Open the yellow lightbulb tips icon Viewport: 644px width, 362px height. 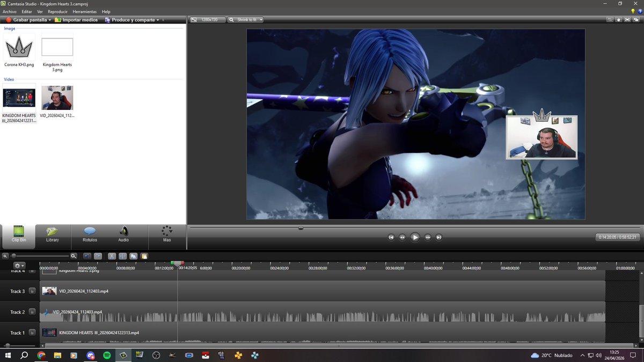633,11
